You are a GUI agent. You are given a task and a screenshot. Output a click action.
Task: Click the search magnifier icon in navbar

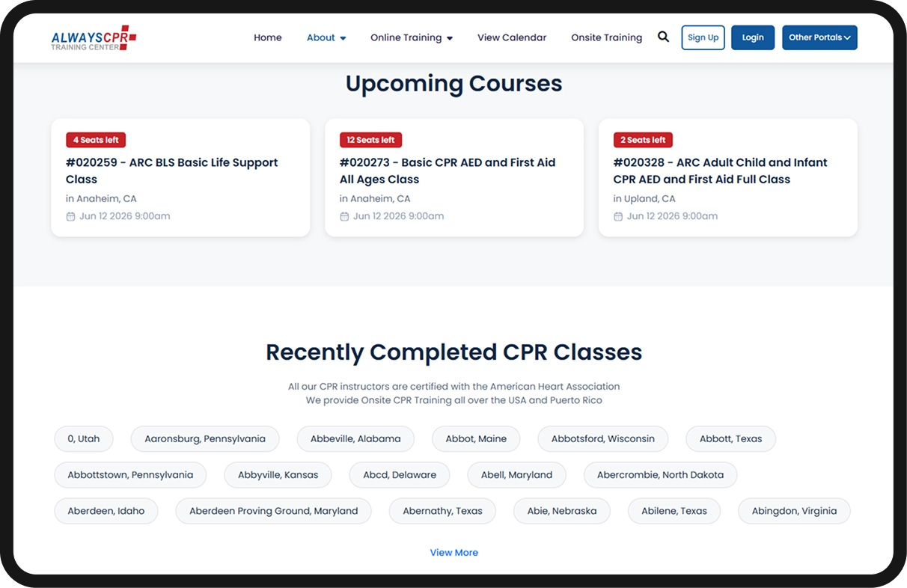click(x=663, y=37)
